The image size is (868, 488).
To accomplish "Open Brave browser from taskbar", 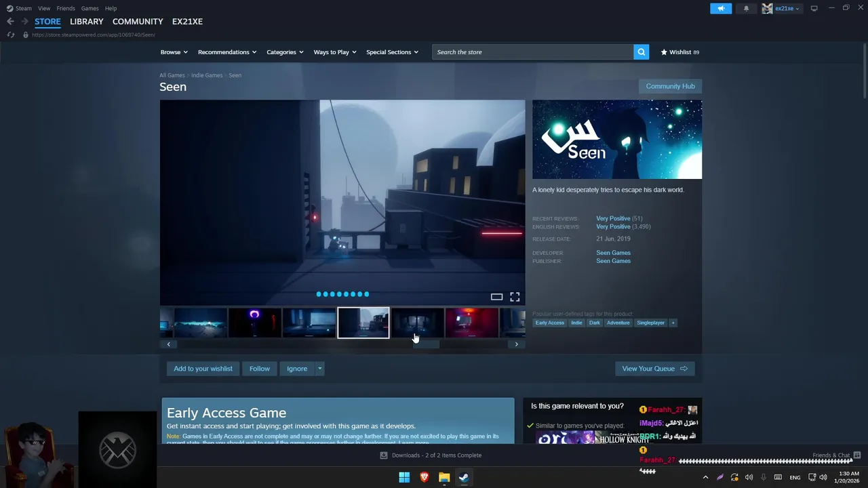I will 425,477.
